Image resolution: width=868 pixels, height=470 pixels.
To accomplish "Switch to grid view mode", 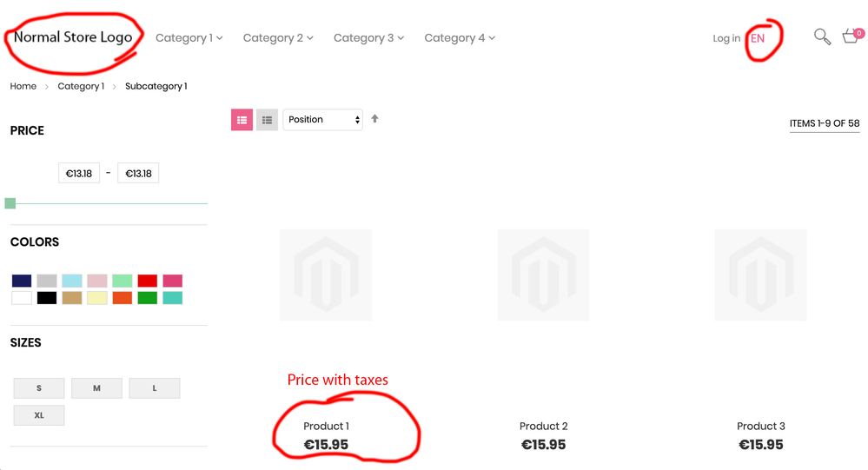I will (x=242, y=120).
